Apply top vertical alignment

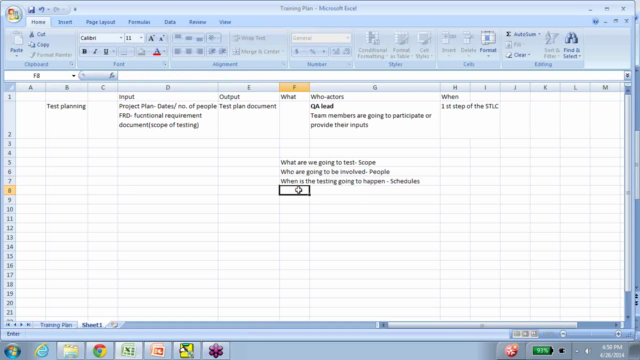coord(178,38)
